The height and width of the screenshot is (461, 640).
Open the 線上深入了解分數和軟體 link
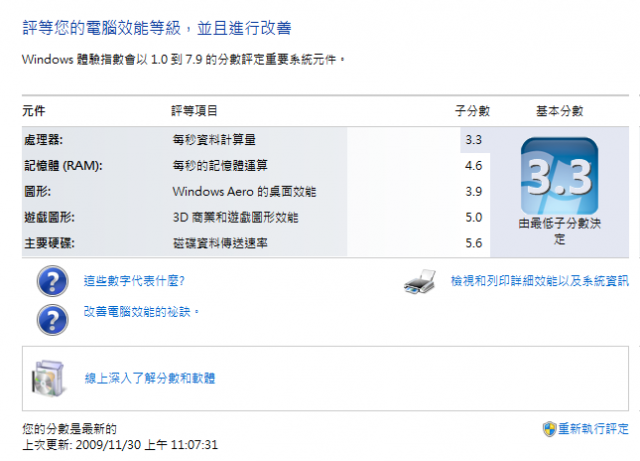(150, 379)
